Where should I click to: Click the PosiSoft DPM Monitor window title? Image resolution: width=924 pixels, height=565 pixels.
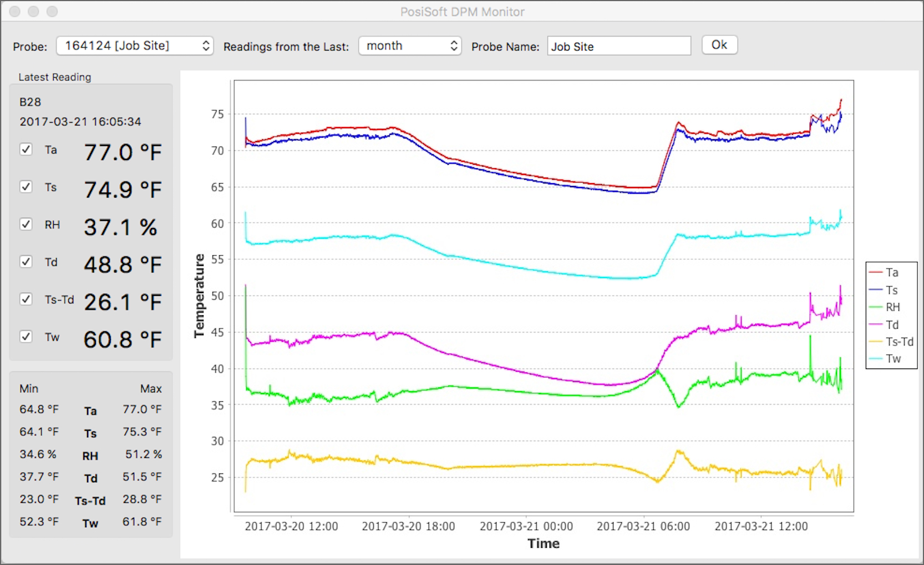[462, 12]
